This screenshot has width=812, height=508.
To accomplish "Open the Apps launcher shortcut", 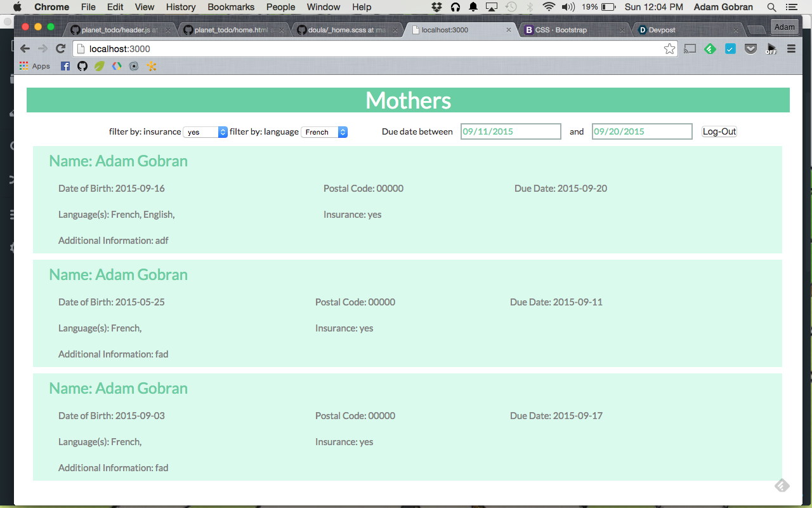I will [35, 66].
